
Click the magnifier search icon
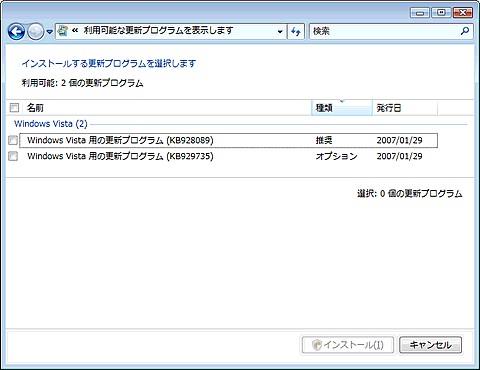[x=465, y=31]
